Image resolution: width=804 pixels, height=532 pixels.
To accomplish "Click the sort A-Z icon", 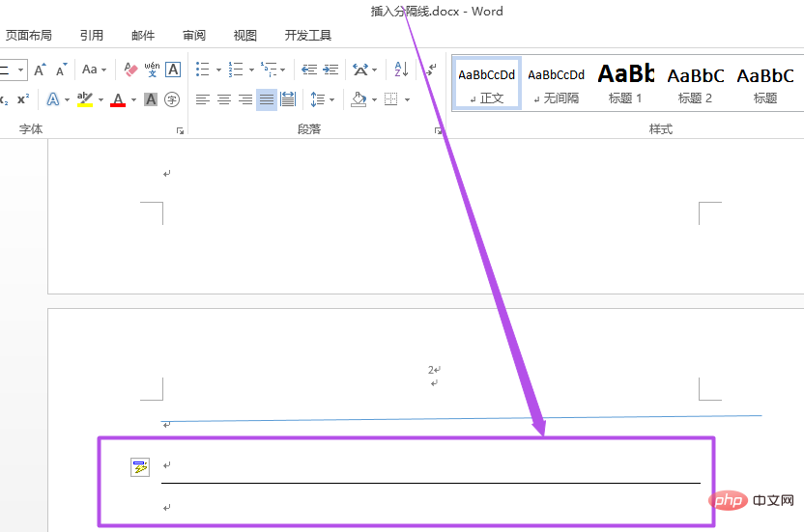I will (x=400, y=70).
